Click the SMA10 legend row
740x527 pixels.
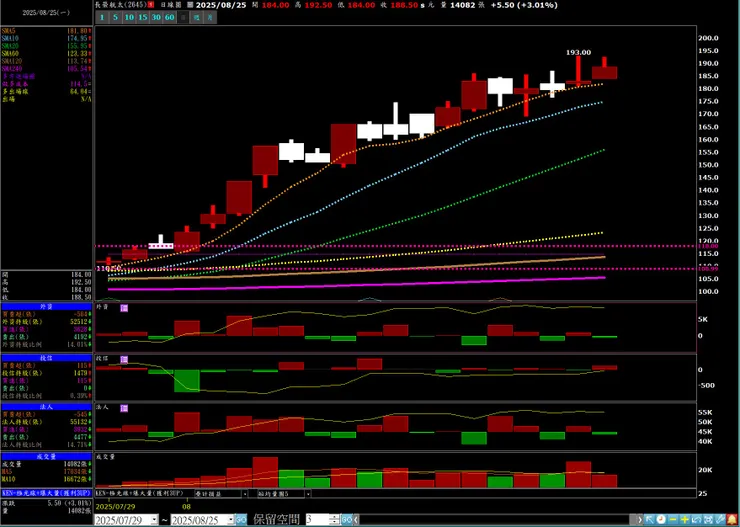click(46, 38)
